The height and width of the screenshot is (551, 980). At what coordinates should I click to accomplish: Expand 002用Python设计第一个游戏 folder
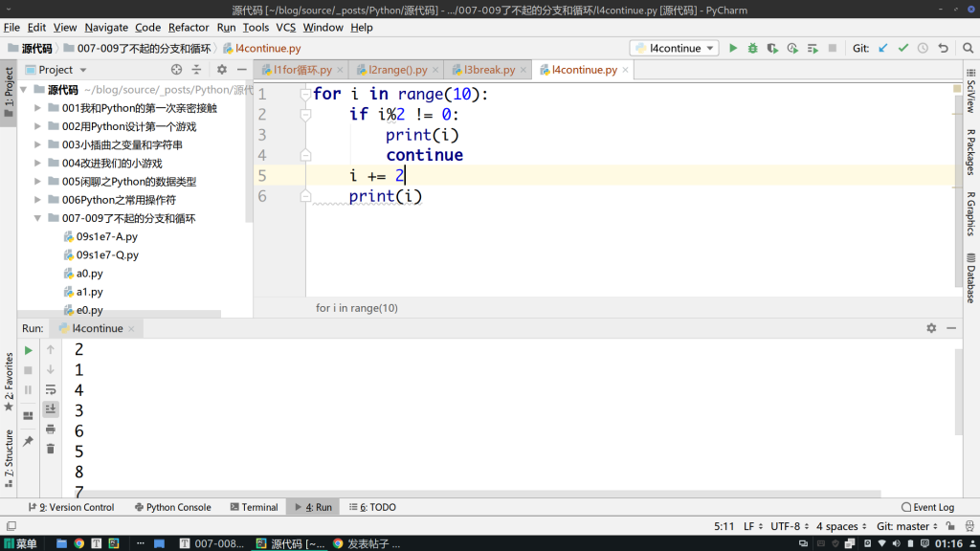[x=37, y=126]
